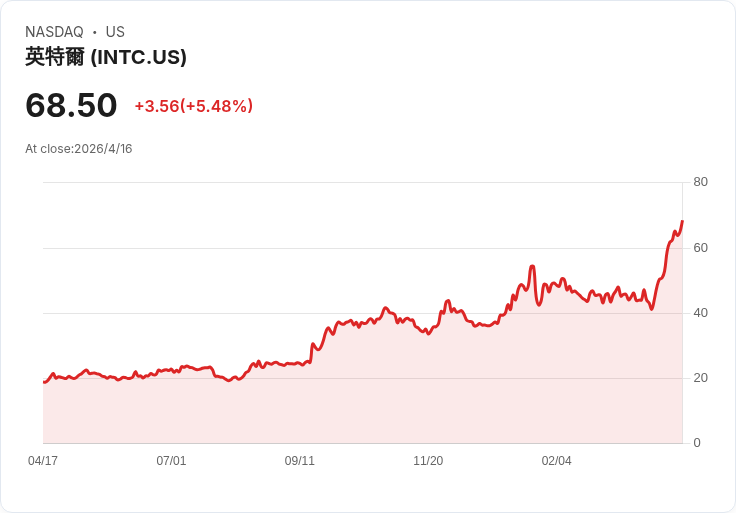
Task: Select the 02/04 date on time axis
Action: pyautogui.click(x=557, y=461)
